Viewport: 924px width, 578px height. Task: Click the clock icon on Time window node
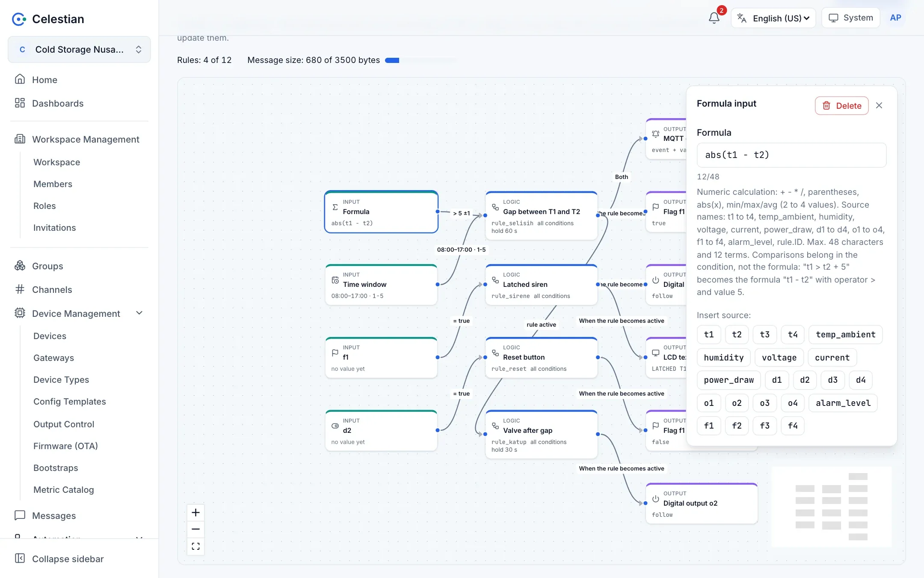click(x=335, y=280)
